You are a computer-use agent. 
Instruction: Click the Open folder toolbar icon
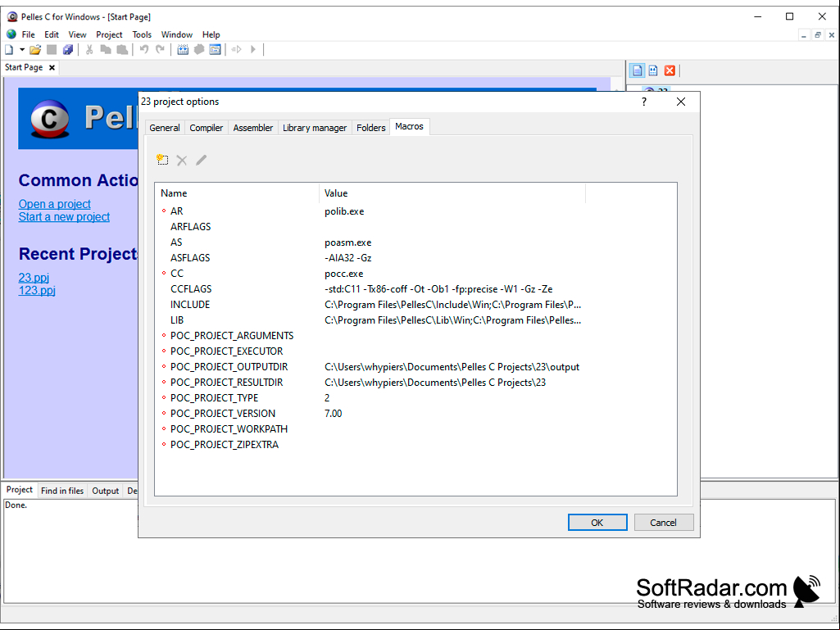tap(35, 50)
